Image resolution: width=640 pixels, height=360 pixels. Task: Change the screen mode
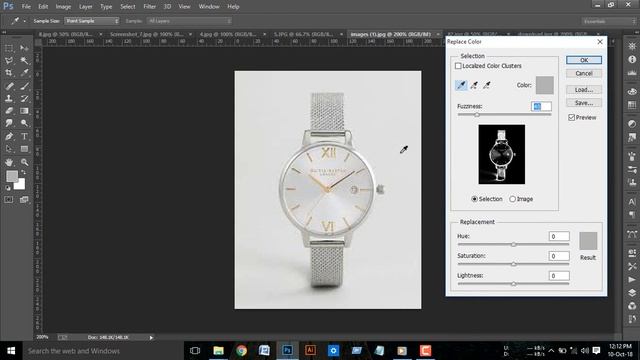click(24, 200)
